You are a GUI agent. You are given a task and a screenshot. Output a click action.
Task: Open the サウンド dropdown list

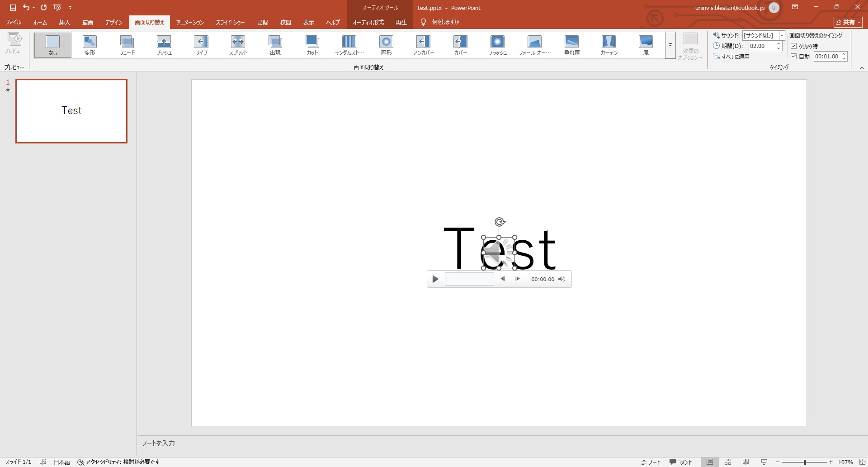(x=782, y=35)
